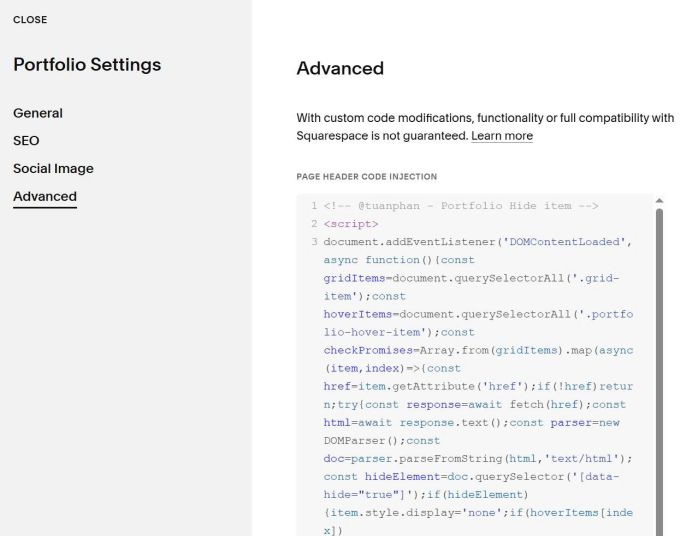
Task: Click the Page Header Code Injection label
Action: (x=367, y=177)
